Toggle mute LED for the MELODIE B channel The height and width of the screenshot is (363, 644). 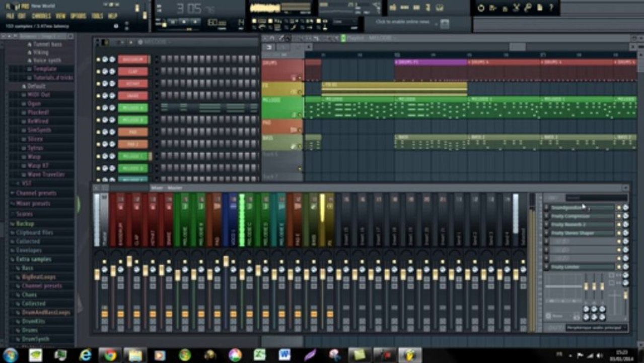click(98, 120)
